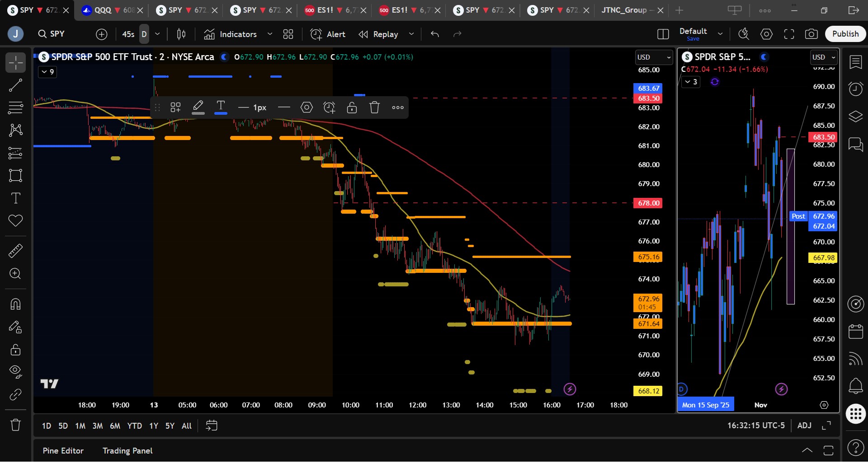
Task: Delete the selected drawing in floating toolbar
Action: click(374, 108)
